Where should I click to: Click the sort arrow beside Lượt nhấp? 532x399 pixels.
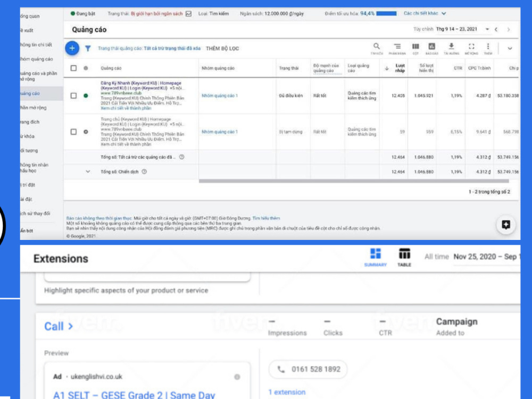point(386,69)
